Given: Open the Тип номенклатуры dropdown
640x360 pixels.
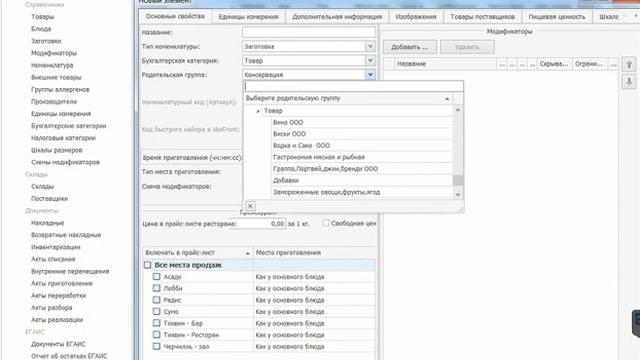Looking at the screenshot, I should (370, 47).
